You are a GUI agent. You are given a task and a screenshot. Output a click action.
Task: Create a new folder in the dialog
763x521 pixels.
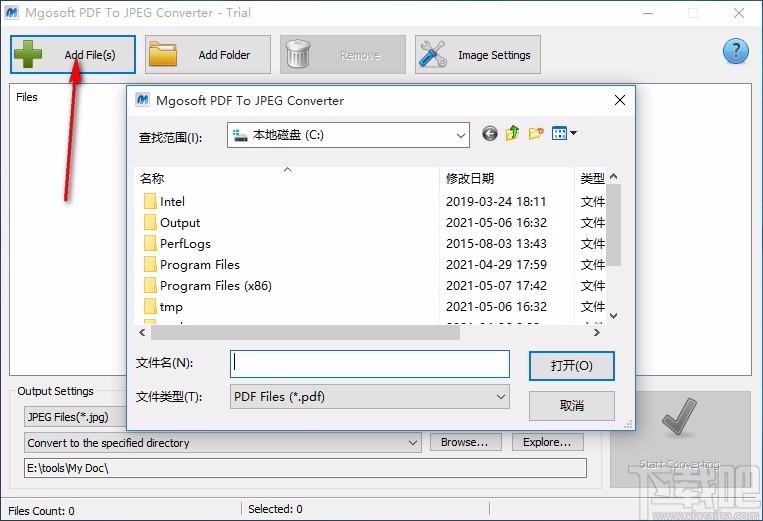point(536,133)
